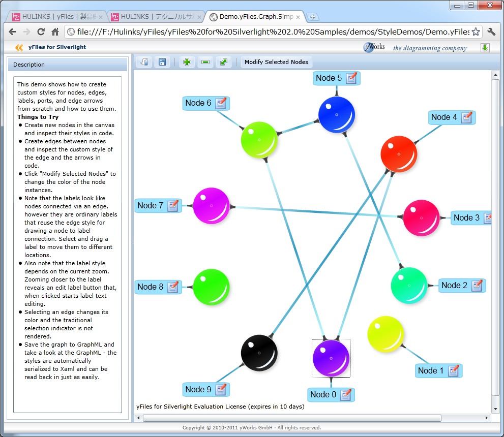The image size is (504, 437).
Task: Click the orange double-chevron back icon
Action: click(19, 48)
